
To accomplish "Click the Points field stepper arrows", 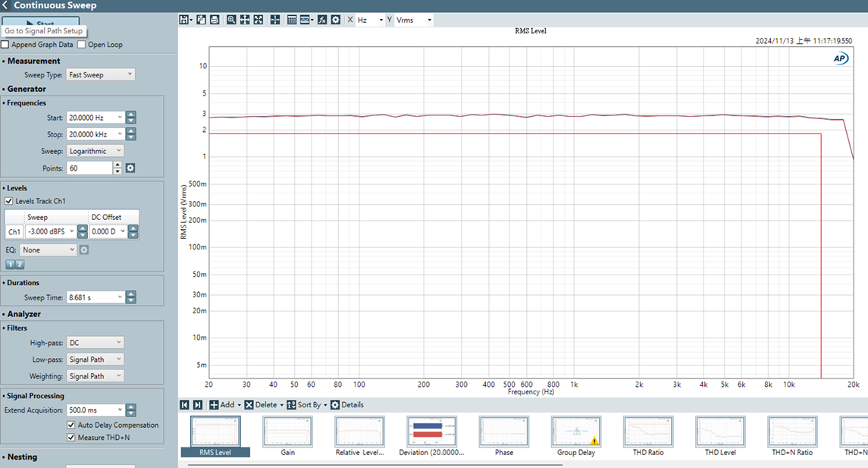I will [x=118, y=168].
